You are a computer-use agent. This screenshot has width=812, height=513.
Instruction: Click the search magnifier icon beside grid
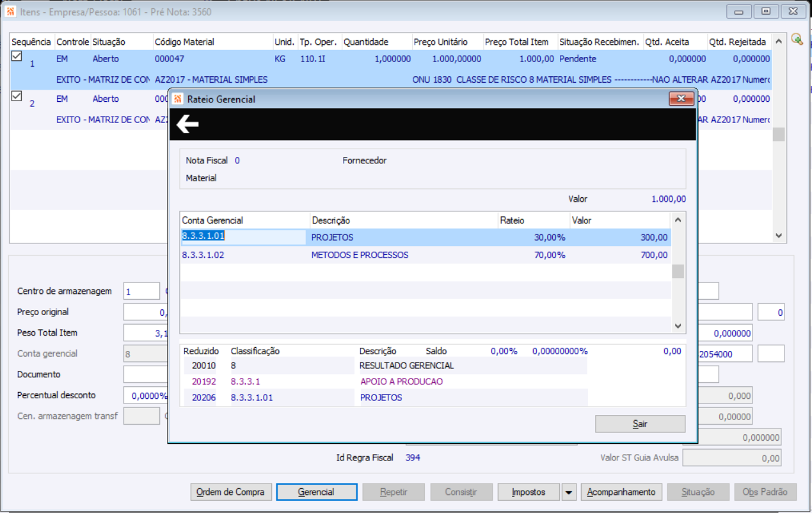point(797,39)
